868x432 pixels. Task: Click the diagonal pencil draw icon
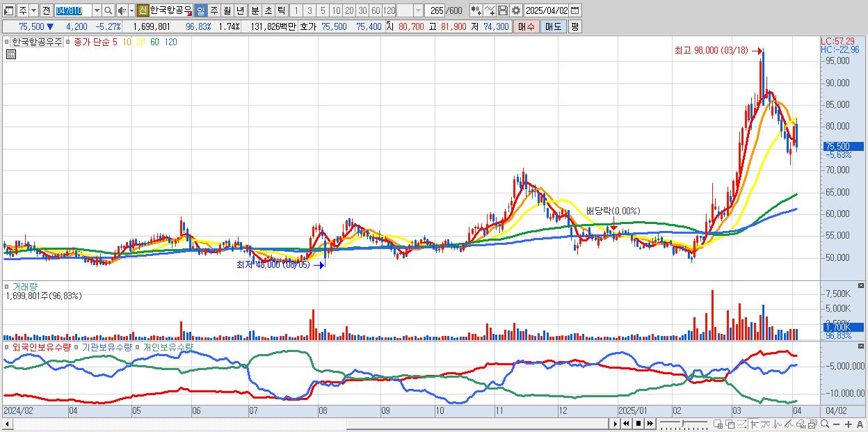(789, 424)
